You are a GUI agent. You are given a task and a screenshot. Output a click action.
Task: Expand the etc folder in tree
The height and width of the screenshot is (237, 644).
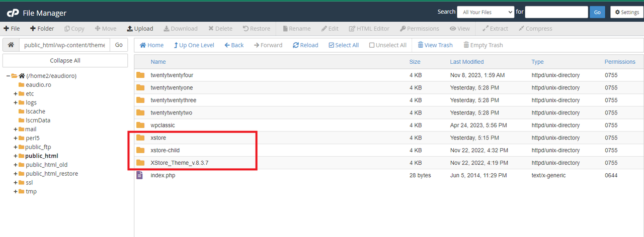click(x=15, y=94)
